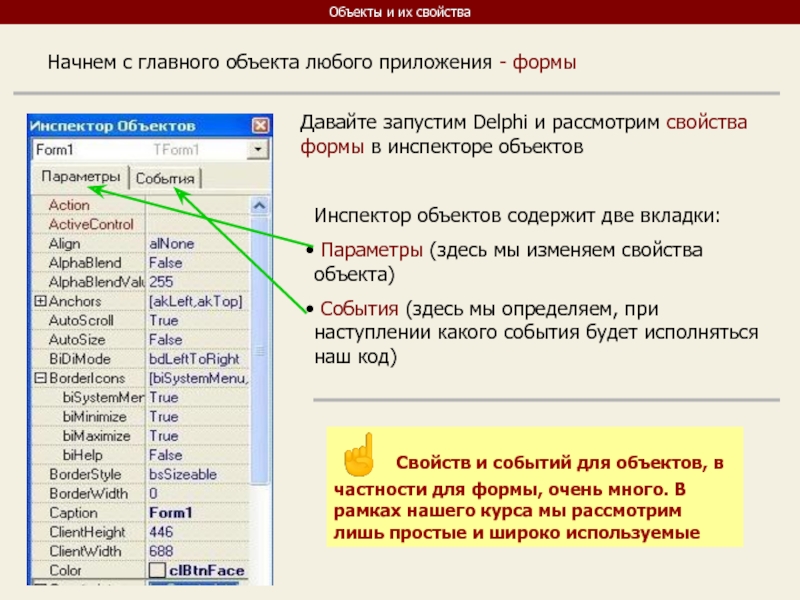Select the AlphaBlend False value
The height and width of the screenshot is (600, 800).
[x=165, y=263]
